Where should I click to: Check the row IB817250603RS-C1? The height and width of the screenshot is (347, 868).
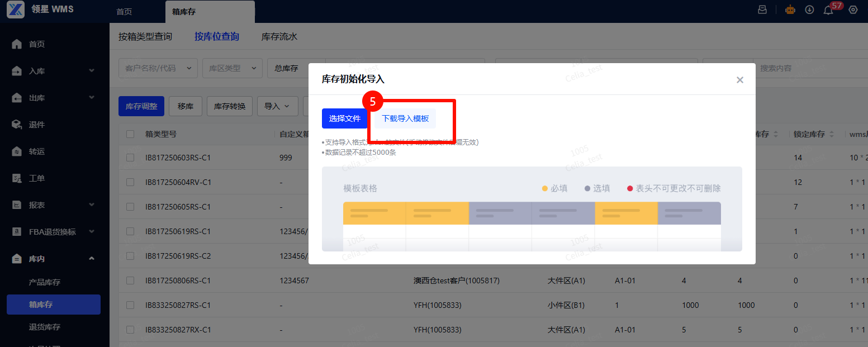pyautogui.click(x=130, y=158)
